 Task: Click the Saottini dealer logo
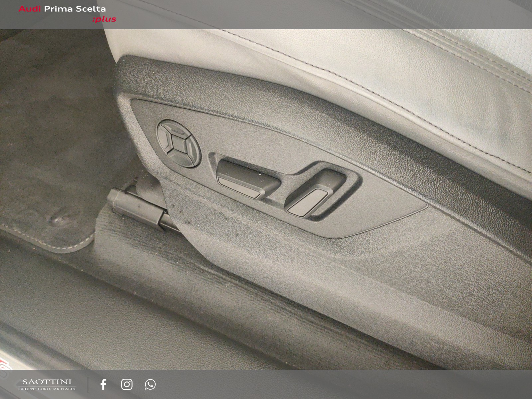[47, 385]
